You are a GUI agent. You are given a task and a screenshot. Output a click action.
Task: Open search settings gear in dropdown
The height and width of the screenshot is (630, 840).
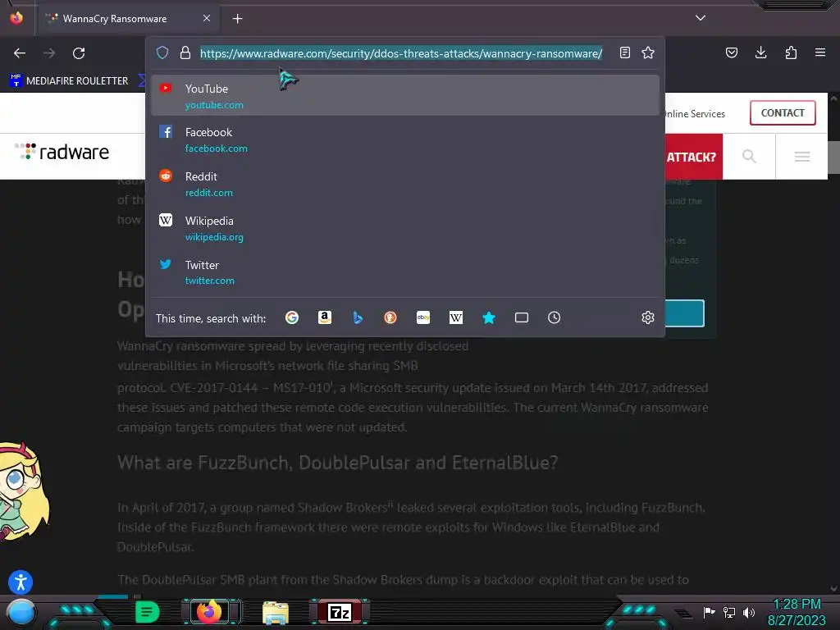pyautogui.click(x=648, y=317)
